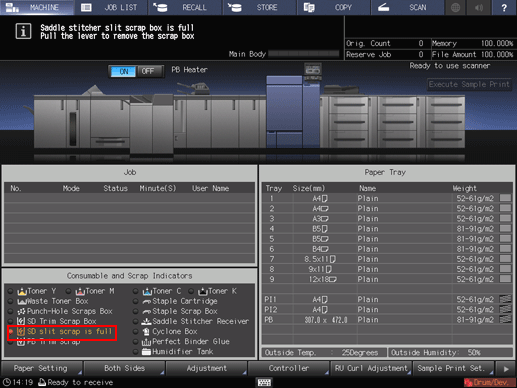Show more options with right arrow button
Screen dimensions: 517x388
point(506,369)
